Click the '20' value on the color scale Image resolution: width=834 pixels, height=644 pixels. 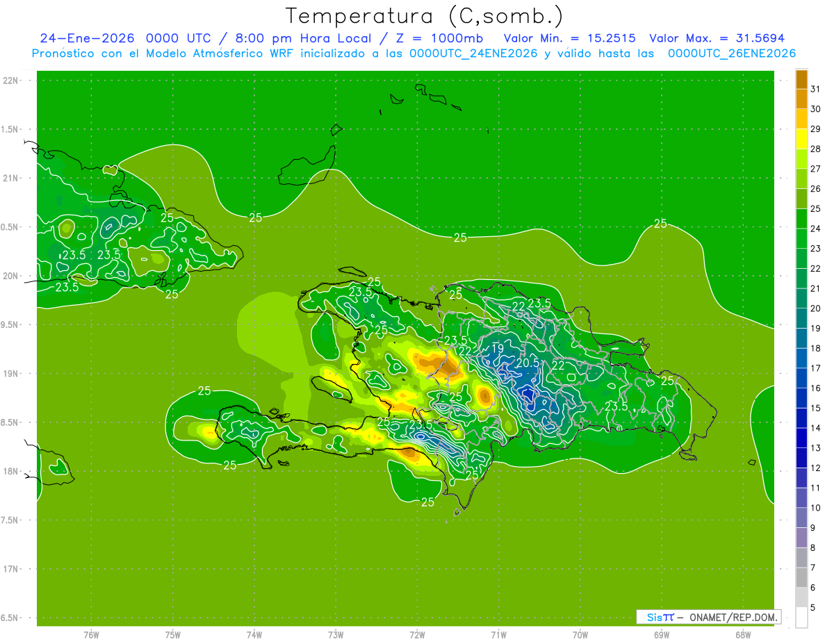click(x=816, y=308)
